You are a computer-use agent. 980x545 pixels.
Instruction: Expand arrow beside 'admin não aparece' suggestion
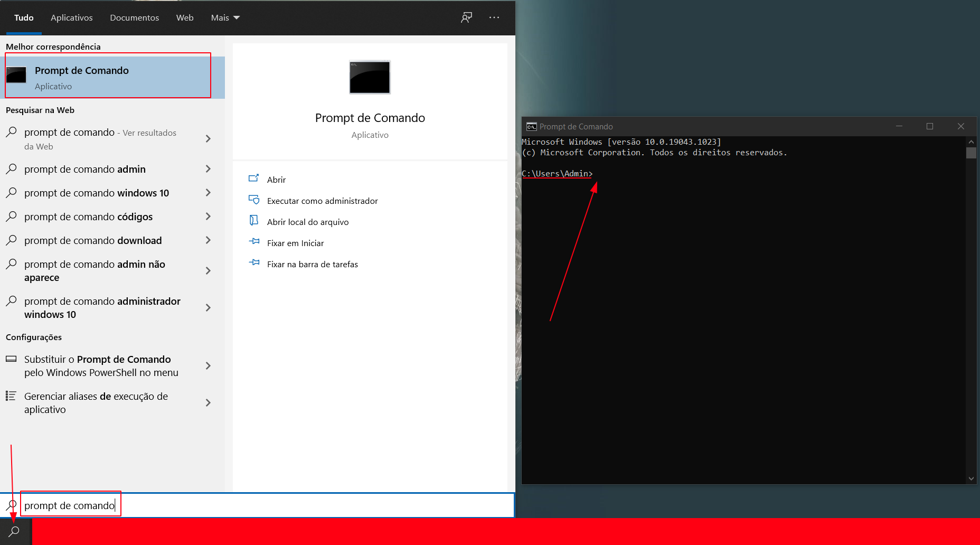208,271
